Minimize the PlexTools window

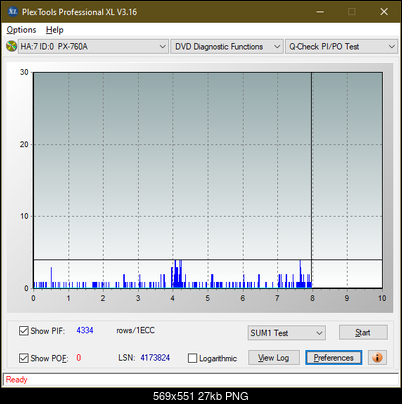coord(320,12)
